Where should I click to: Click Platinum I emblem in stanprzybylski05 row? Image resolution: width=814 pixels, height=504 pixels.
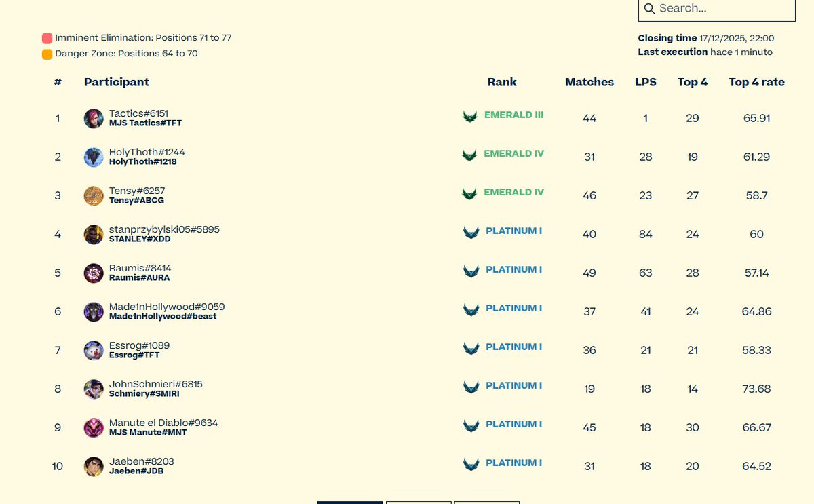(471, 233)
